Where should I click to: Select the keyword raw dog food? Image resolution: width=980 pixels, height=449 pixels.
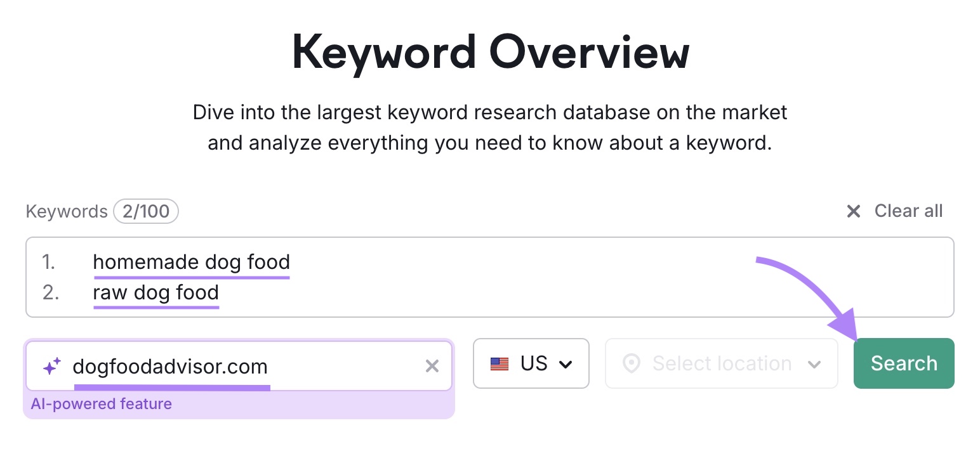[x=156, y=292]
